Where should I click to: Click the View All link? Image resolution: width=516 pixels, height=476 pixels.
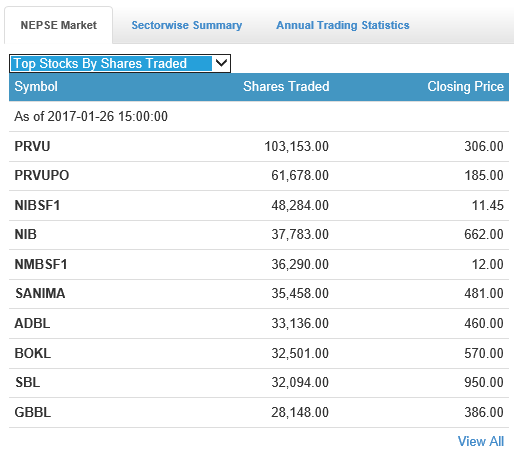(x=481, y=441)
